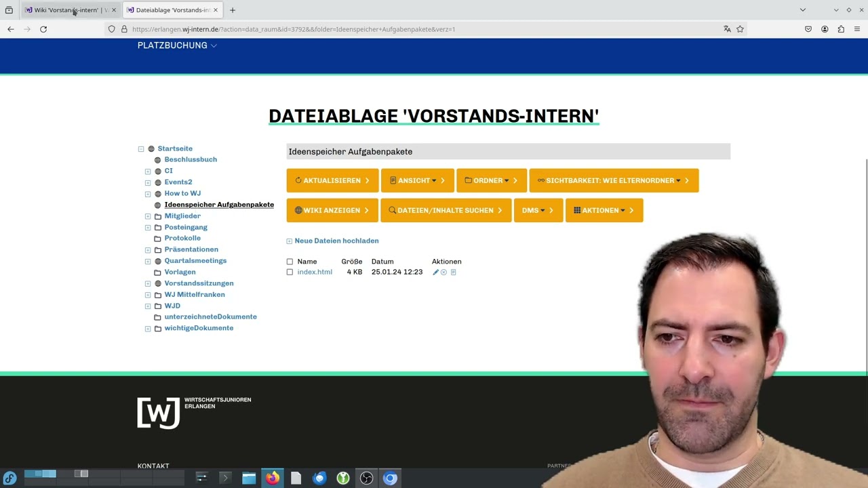868x488 pixels.
Task: Open the terminal launcher in taskbar
Action: [225, 479]
